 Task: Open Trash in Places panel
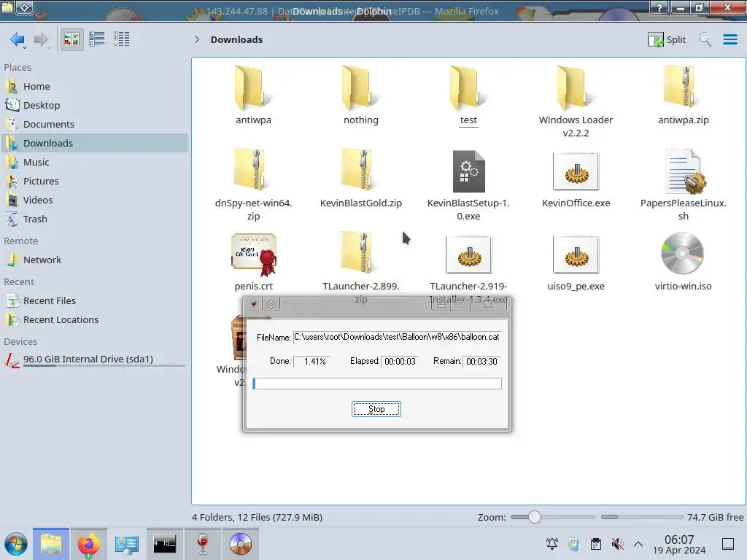(x=95, y=219)
